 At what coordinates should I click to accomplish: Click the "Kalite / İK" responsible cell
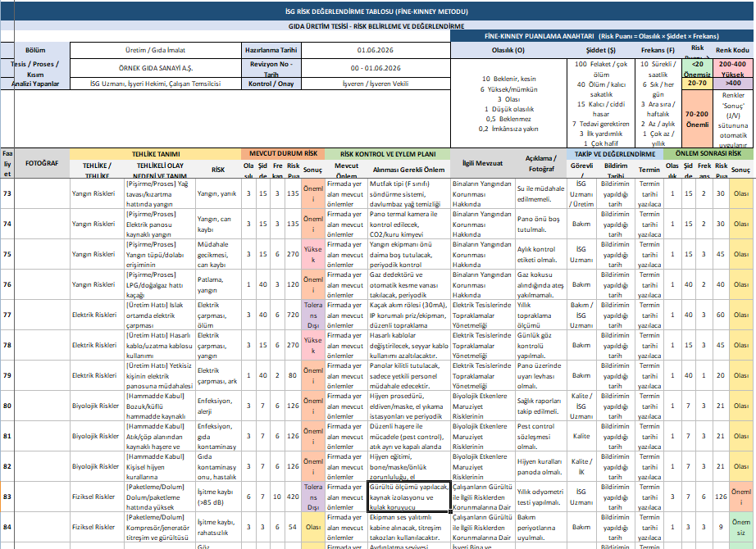point(581,466)
